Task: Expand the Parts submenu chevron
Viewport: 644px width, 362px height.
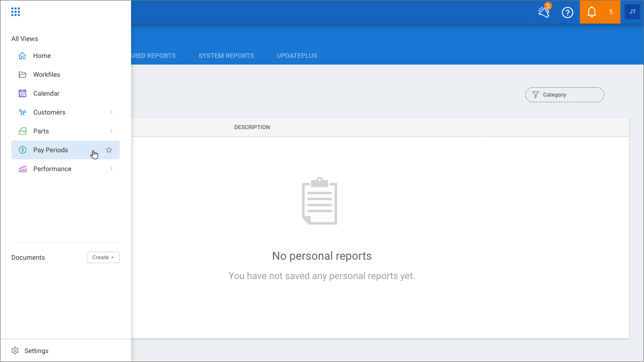Action: click(111, 131)
